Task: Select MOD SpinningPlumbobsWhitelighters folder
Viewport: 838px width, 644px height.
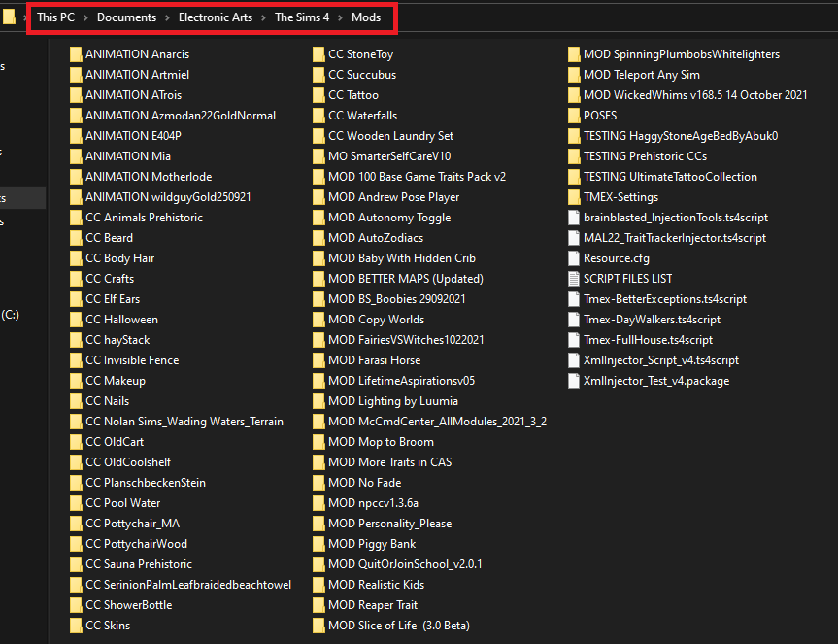Action: pyautogui.click(x=674, y=54)
